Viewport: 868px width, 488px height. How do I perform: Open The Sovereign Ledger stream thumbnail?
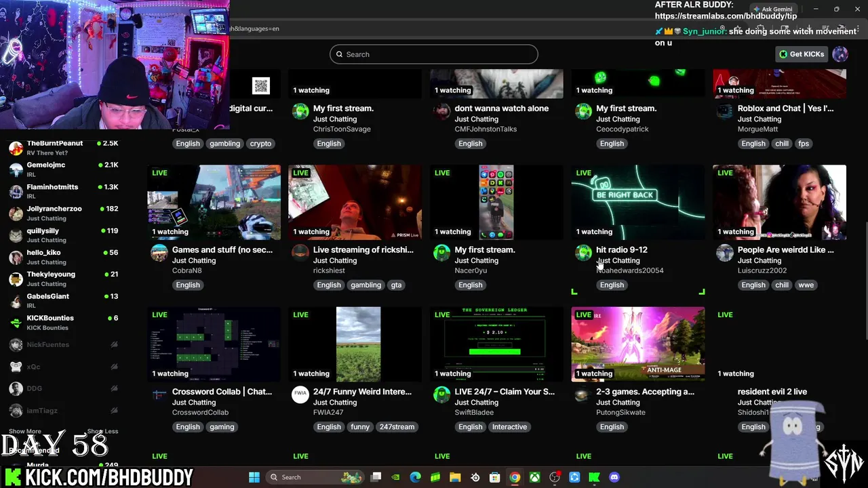click(496, 344)
